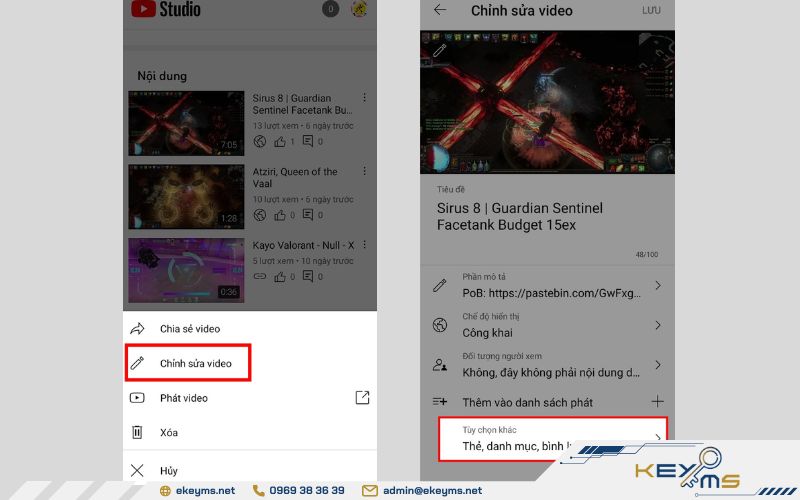The width and height of the screenshot is (800, 500).
Task: Open the Sirus 8 video thumbnail in list
Action: tap(186, 123)
